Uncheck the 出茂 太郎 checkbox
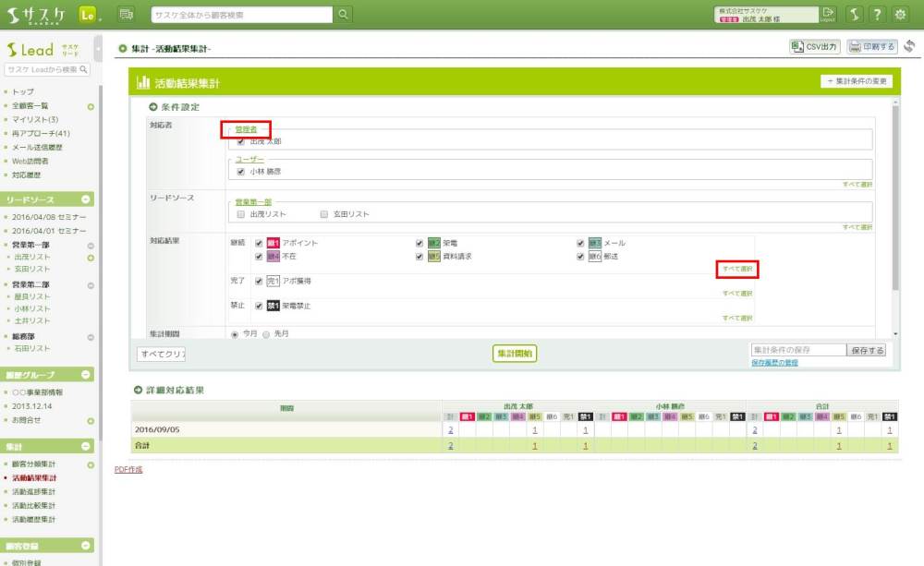924x566 pixels. click(240, 141)
